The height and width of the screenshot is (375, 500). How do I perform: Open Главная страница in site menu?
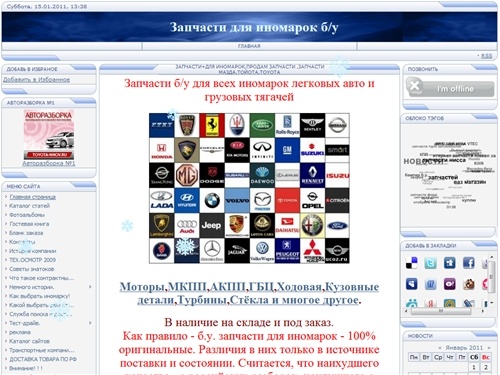click(x=33, y=197)
